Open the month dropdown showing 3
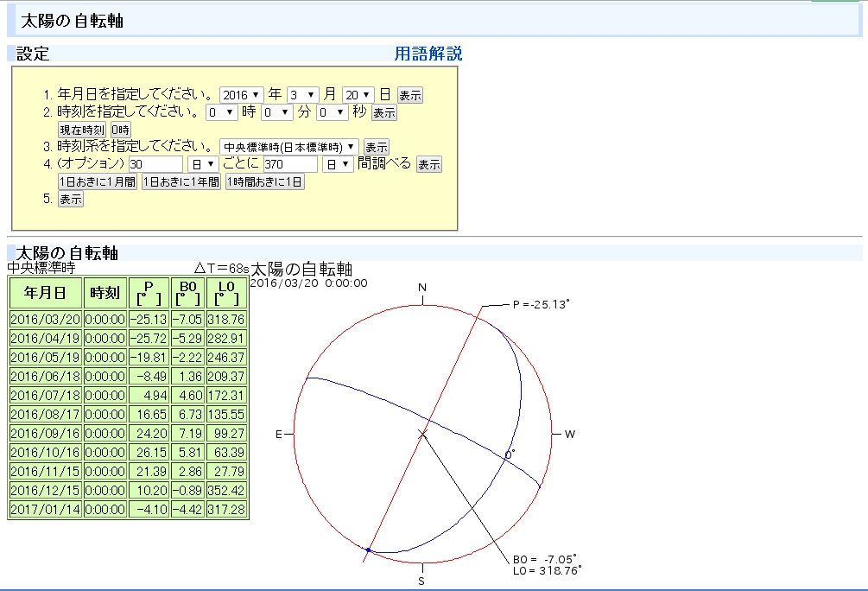Screen dimensions: 868x591 click(303, 95)
